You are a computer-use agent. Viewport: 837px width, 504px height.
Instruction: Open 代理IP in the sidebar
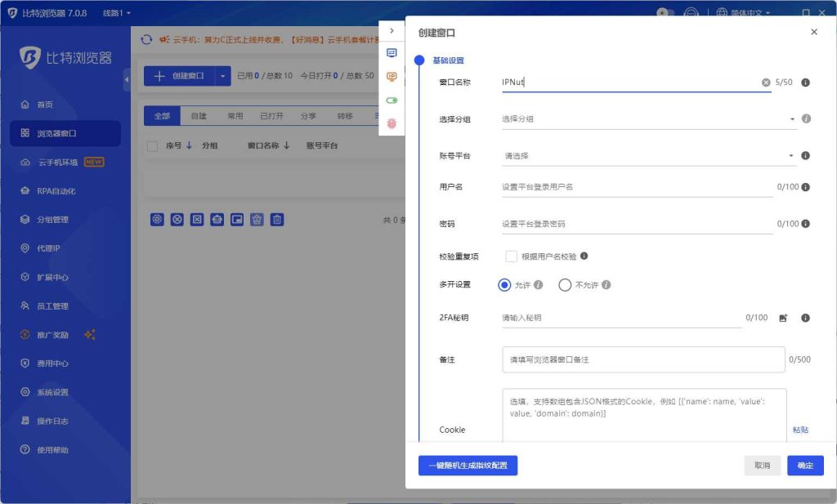[x=48, y=248]
